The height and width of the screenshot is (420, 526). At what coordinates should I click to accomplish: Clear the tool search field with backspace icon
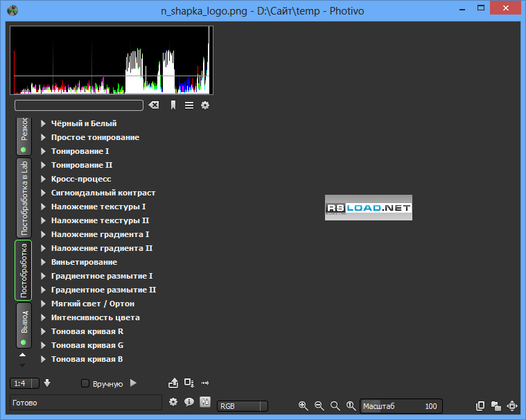click(x=154, y=105)
